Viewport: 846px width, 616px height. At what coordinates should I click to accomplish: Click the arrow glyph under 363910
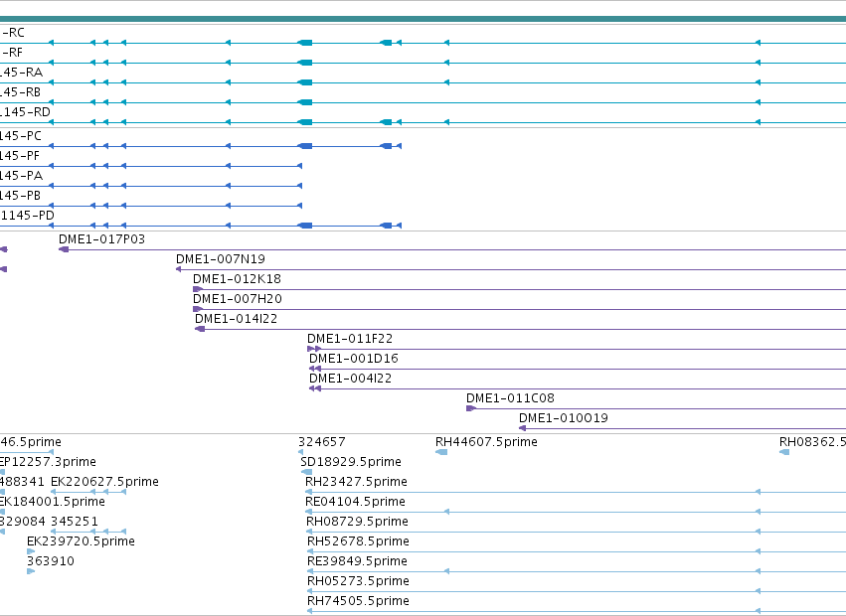click(x=31, y=571)
